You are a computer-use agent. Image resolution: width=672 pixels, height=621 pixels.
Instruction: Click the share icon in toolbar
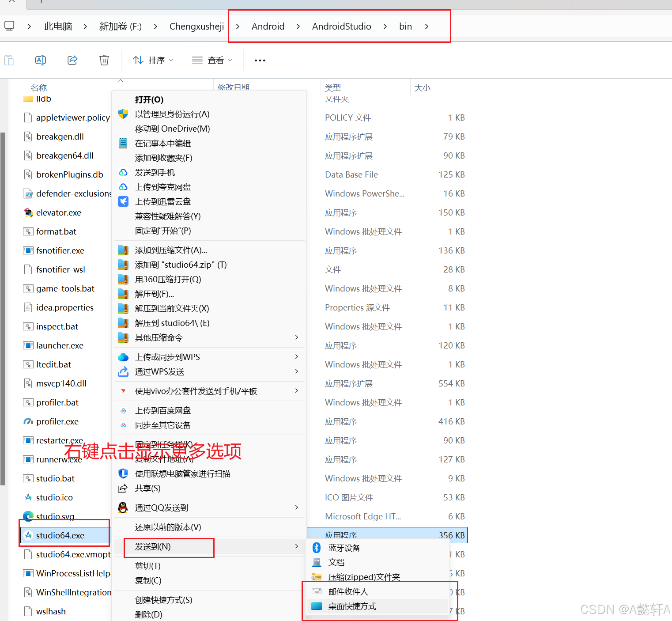(72, 60)
